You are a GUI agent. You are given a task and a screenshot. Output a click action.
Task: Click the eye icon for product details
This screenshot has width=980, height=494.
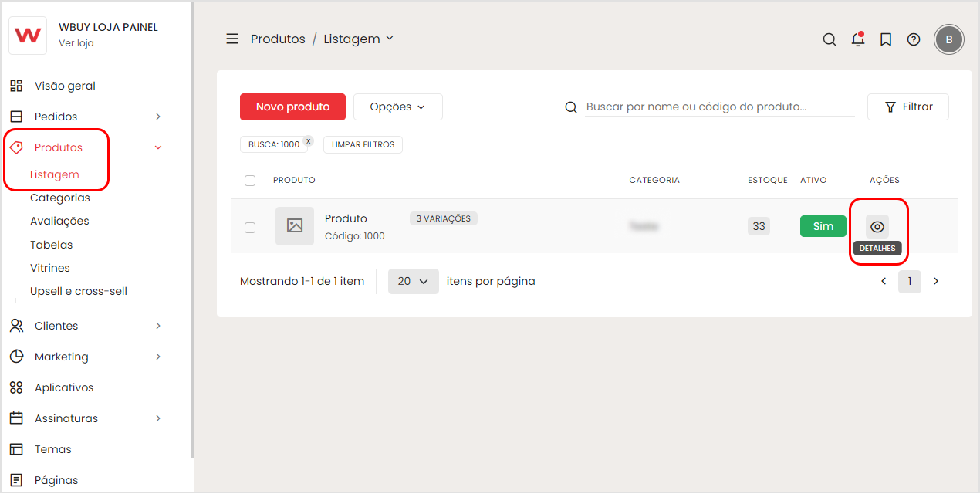(877, 227)
